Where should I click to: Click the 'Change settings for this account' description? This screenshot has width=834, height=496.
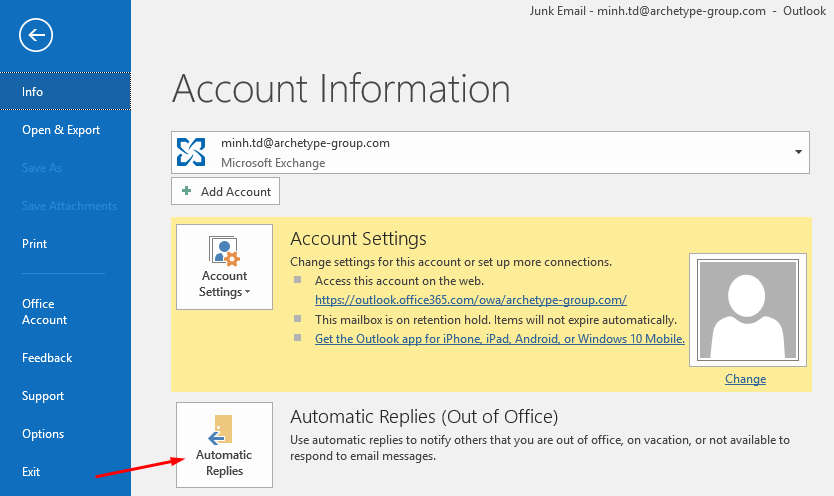click(x=451, y=262)
